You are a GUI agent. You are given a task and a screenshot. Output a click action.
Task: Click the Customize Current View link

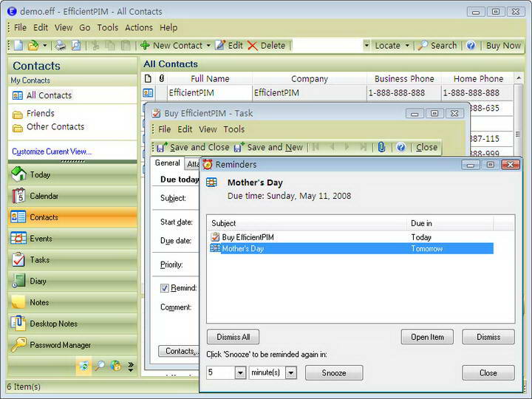[52, 152]
